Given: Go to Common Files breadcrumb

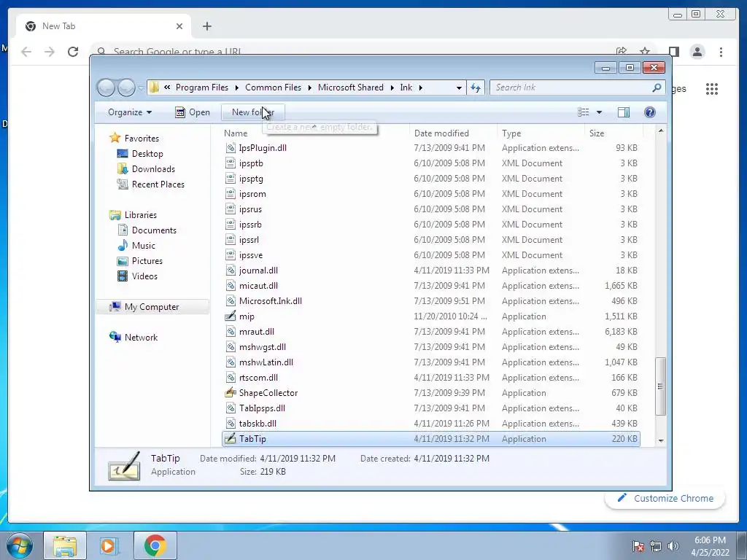Looking at the screenshot, I should pos(273,87).
